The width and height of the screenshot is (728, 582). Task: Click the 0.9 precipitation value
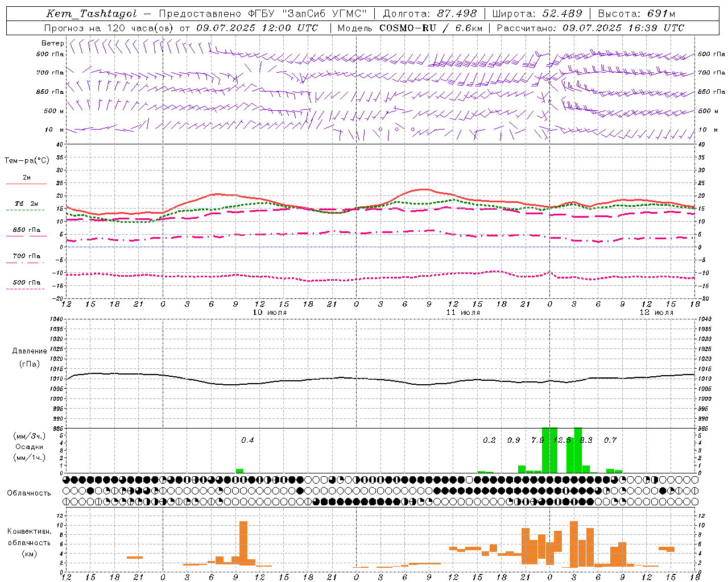[514, 440]
